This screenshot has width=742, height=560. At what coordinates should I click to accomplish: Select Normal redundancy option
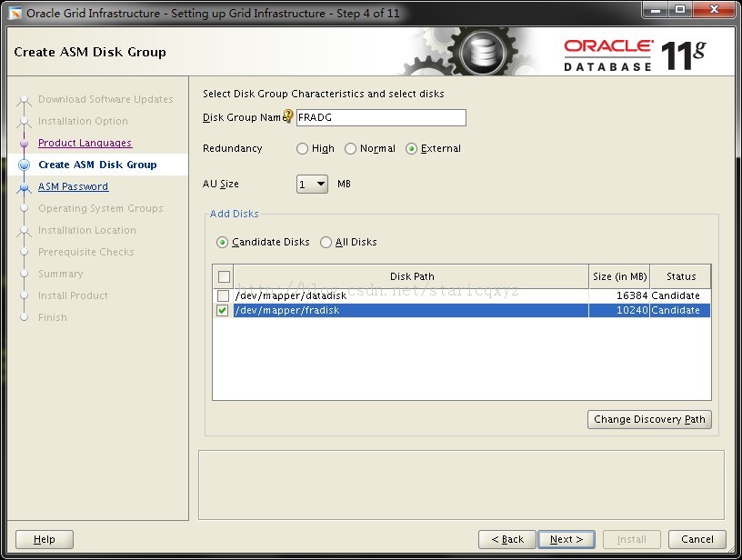point(350,148)
